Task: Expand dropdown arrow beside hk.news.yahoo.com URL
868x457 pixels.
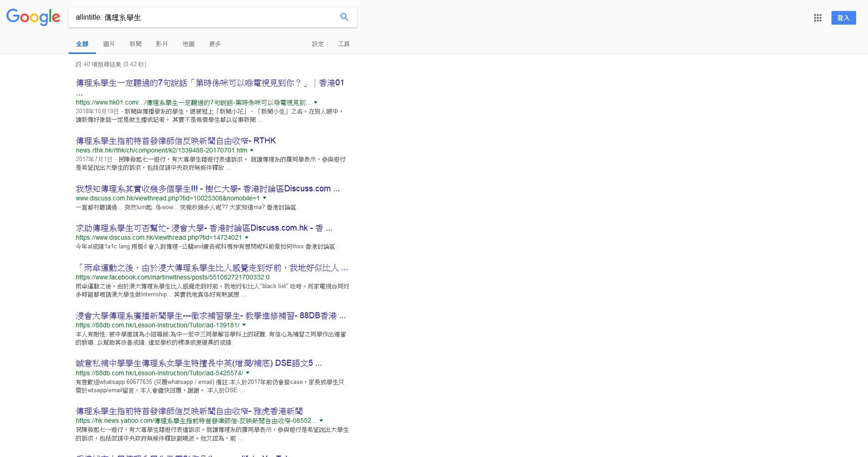Action: [x=321, y=421]
